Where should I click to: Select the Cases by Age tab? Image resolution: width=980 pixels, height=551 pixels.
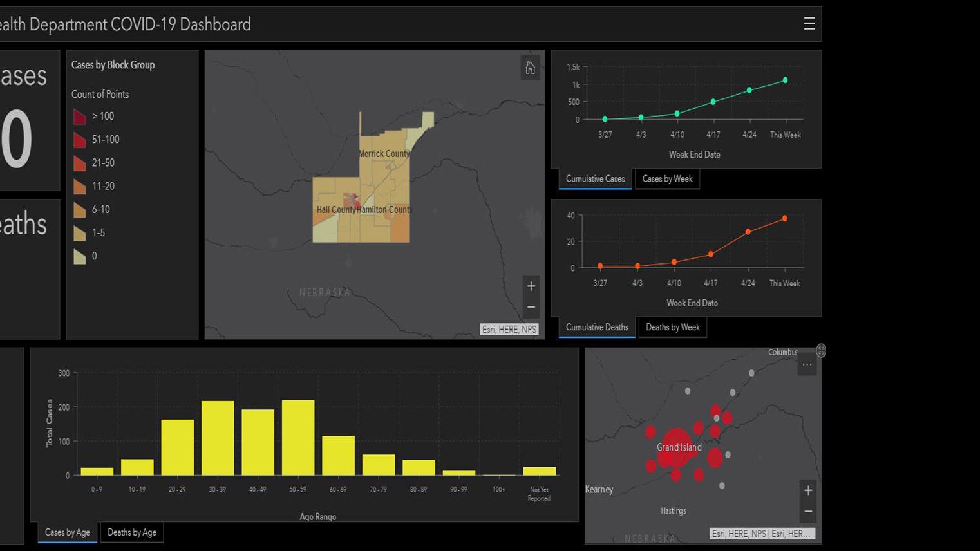(68, 533)
